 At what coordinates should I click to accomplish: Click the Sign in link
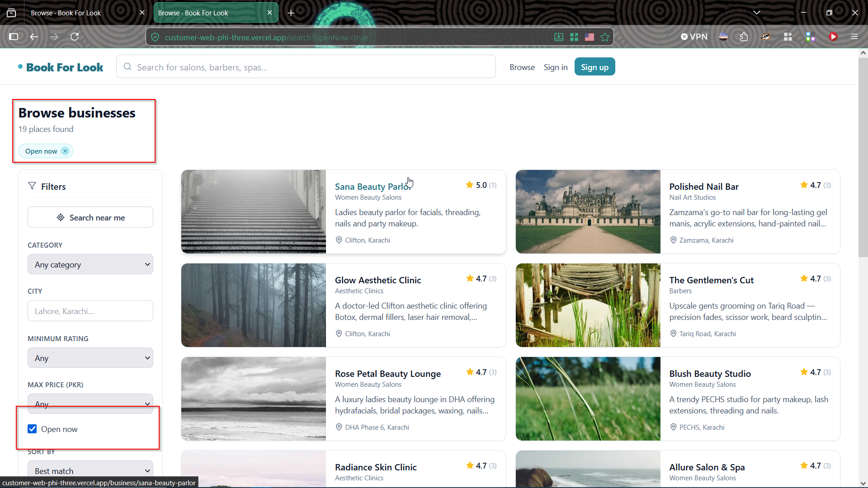pos(556,67)
